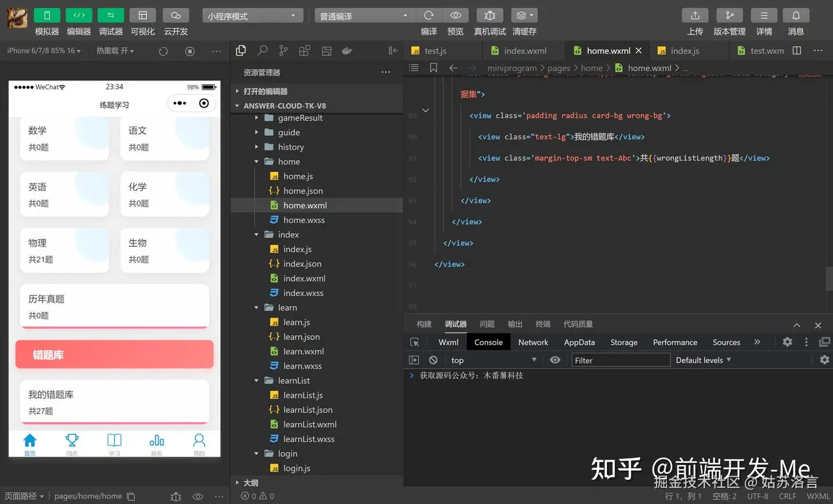Image resolution: width=833 pixels, height=504 pixels.
Task: Open the 资源管理器 more options menu
Action: click(386, 72)
